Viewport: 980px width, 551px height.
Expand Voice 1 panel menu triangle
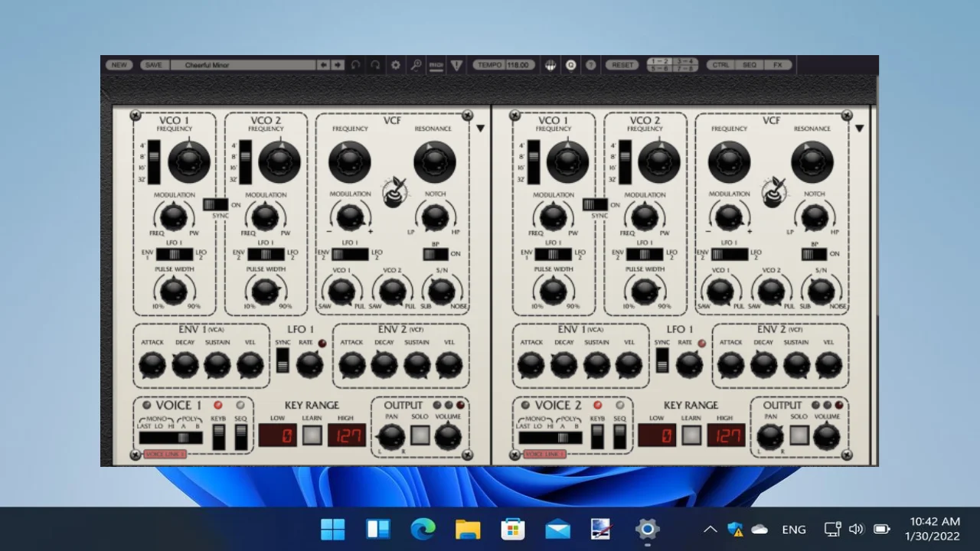(480, 129)
